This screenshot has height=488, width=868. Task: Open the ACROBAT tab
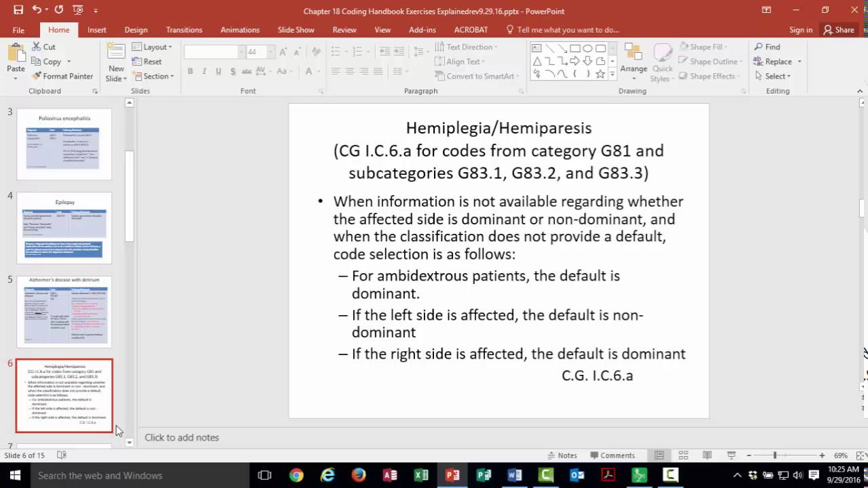[x=471, y=30]
